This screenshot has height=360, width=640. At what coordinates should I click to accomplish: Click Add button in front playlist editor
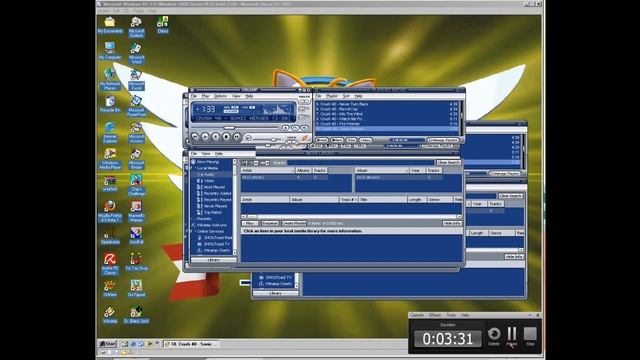pyautogui.click(x=322, y=140)
